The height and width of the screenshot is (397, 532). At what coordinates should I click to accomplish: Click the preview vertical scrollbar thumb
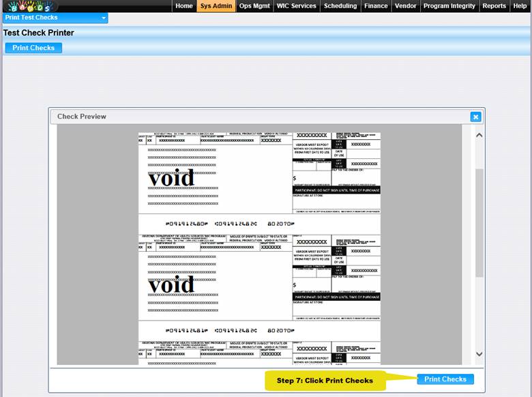[479, 222]
